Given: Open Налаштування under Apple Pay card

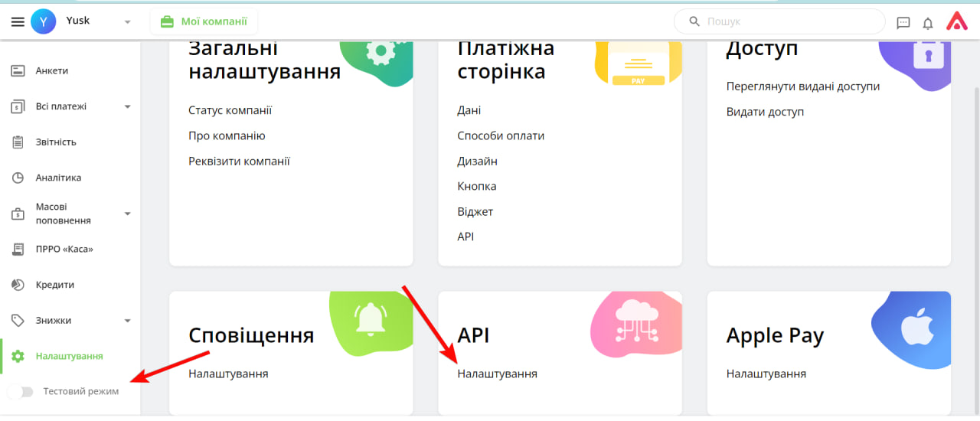Looking at the screenshot, I should 766,374.
